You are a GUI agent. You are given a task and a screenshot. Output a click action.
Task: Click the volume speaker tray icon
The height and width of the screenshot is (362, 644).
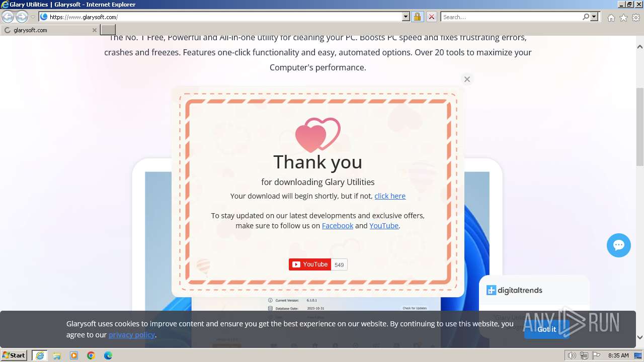pos(572,355)
